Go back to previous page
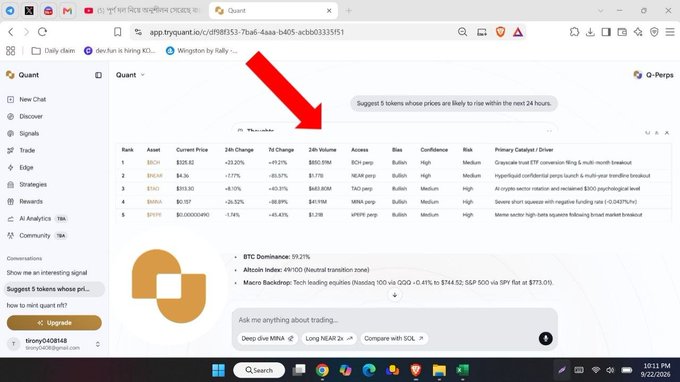The height and width of the screenshot is (382, 680). point(11,32)
